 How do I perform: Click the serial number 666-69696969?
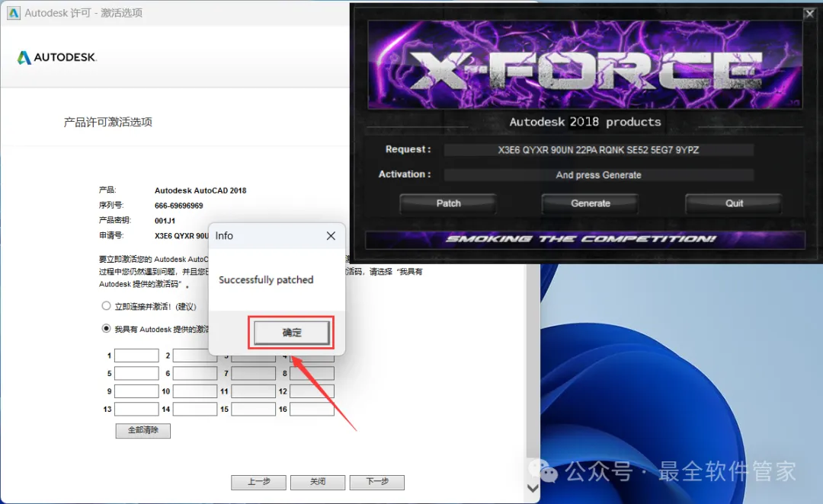(178, 206)
